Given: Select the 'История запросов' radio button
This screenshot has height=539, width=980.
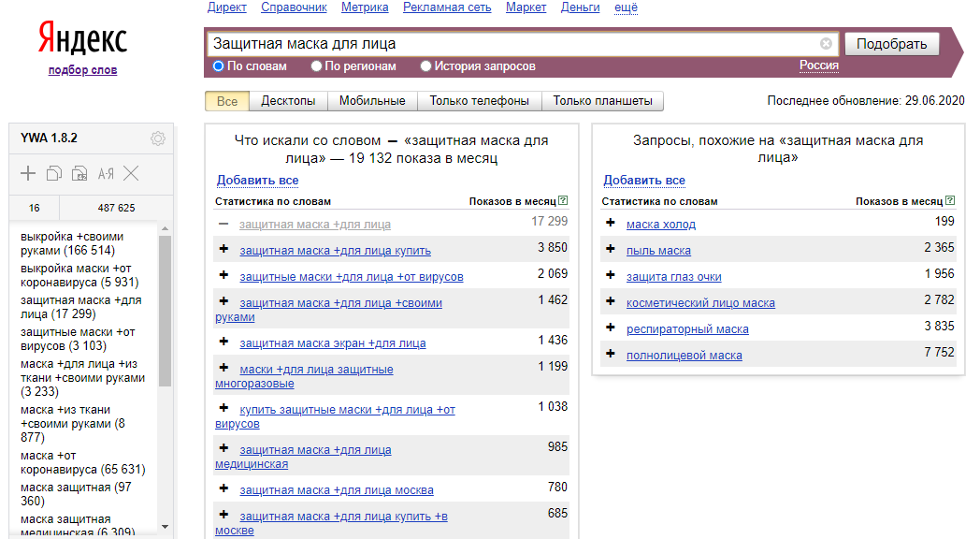Looking at the screenshot, I should point(426,66).
